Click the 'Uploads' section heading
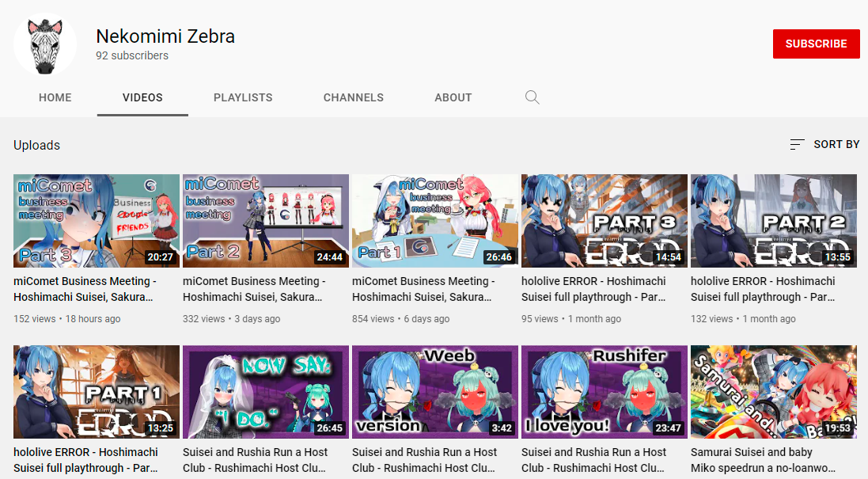This screenshot has width=868, height=479. point(36,145)
